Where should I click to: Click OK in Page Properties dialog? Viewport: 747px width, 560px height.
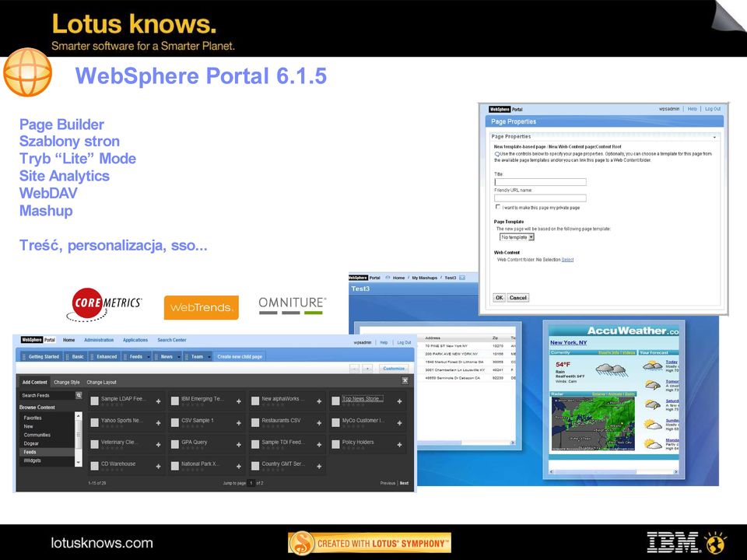(499, 298)
